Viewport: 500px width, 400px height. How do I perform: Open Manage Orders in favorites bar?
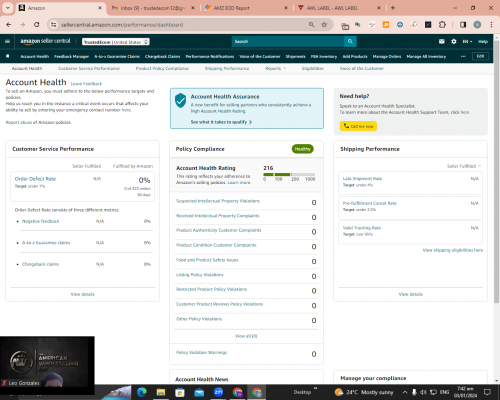pyautogui.click(x=387, y=56)
